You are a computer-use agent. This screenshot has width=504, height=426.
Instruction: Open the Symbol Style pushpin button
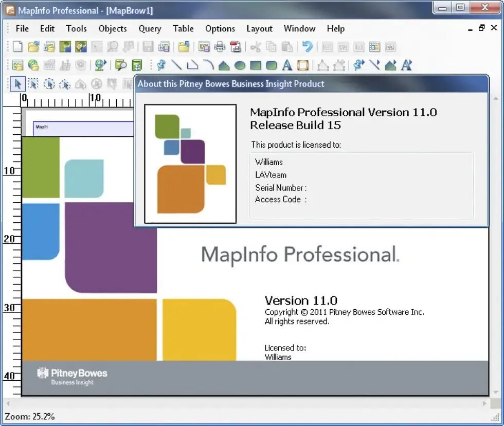tap(359, 65)
